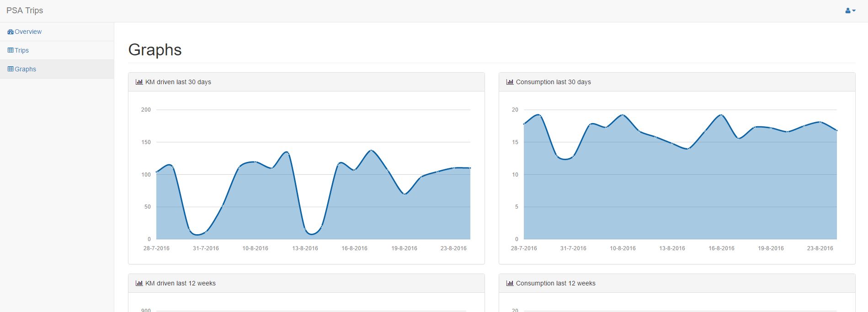Click 23-8-2016 date under KM driven 30 days chart
The height and width of the screenshot is (312, 868).
coord(453,248)
